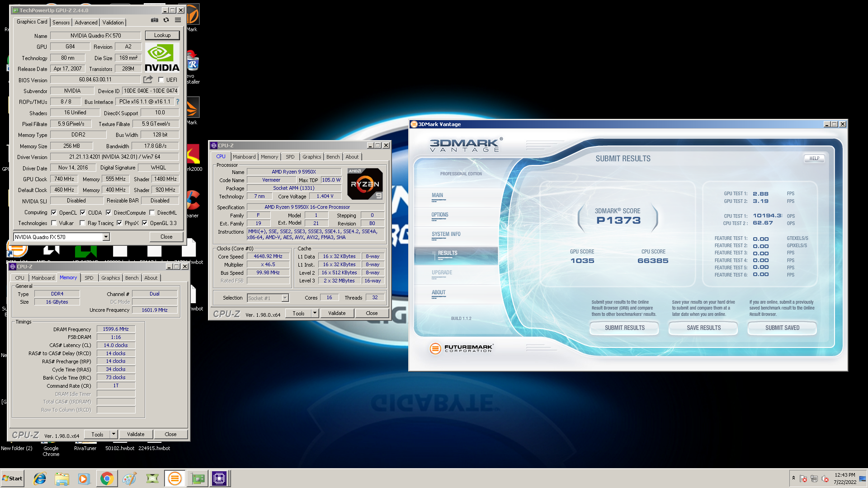Screen dimensions: 868x488
Task: Open the Socket #1 selection dropdown in CPU-Z
Action: coord(285,298)
